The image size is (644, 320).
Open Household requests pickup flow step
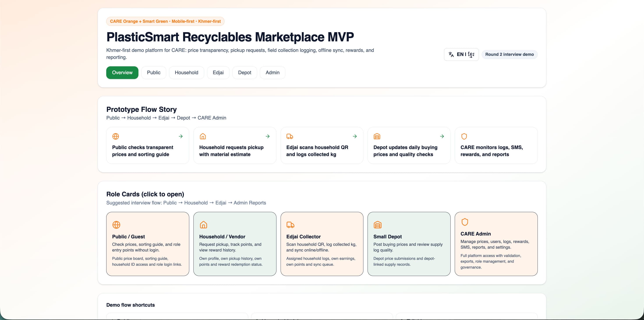[235, 145]
